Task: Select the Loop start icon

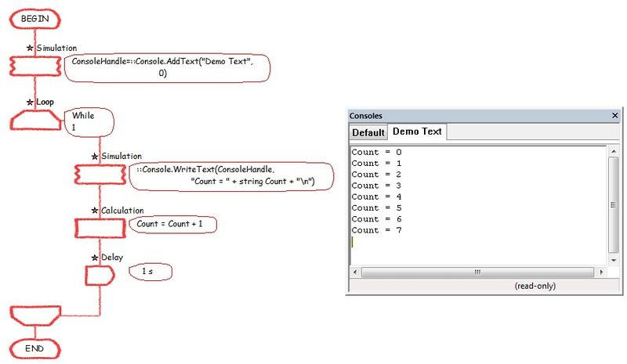Action: [x=35, y=121]
